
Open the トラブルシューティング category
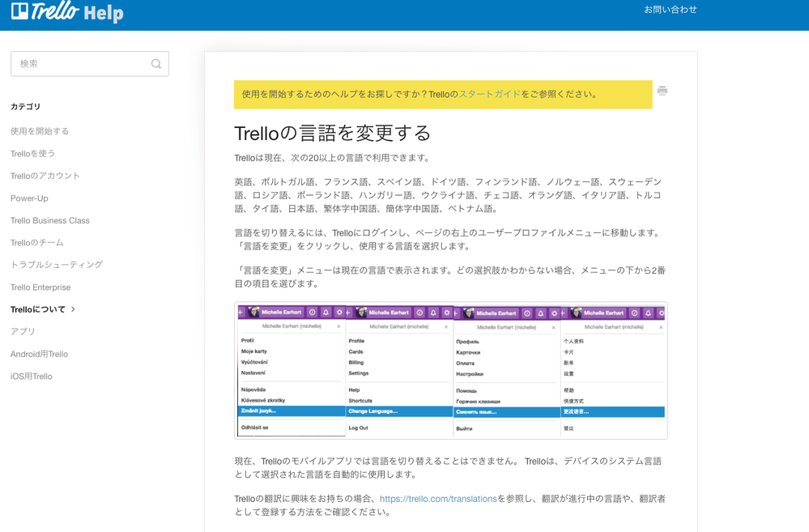coord(57,265)
